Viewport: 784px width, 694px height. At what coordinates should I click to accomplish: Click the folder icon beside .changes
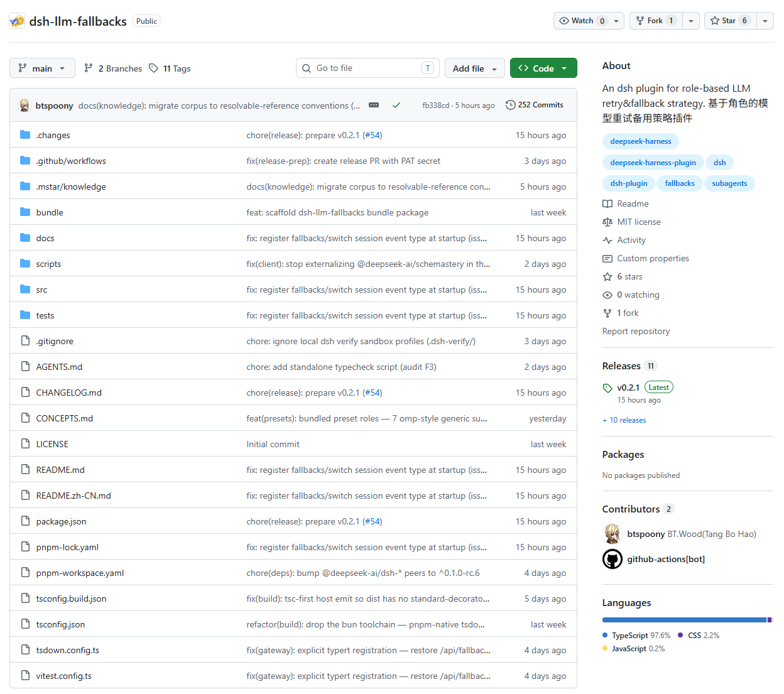coord(25,134)
